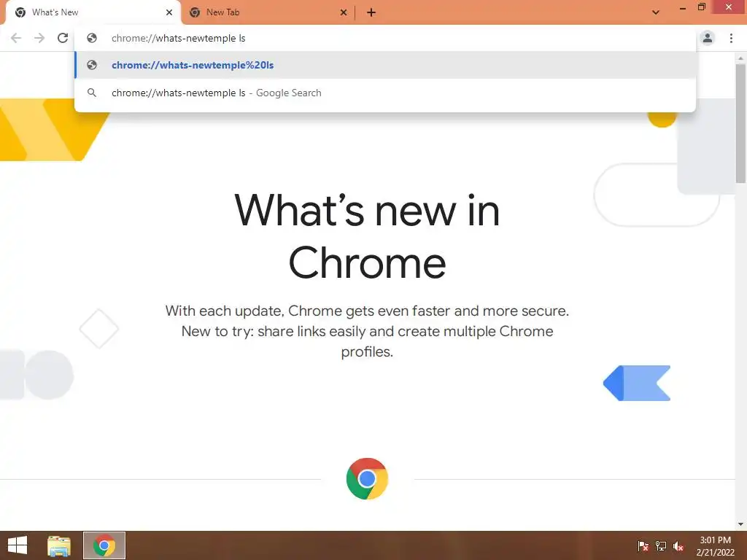
Task: Click the "What's new in Chrome" heading
Action: coord(367,237)
